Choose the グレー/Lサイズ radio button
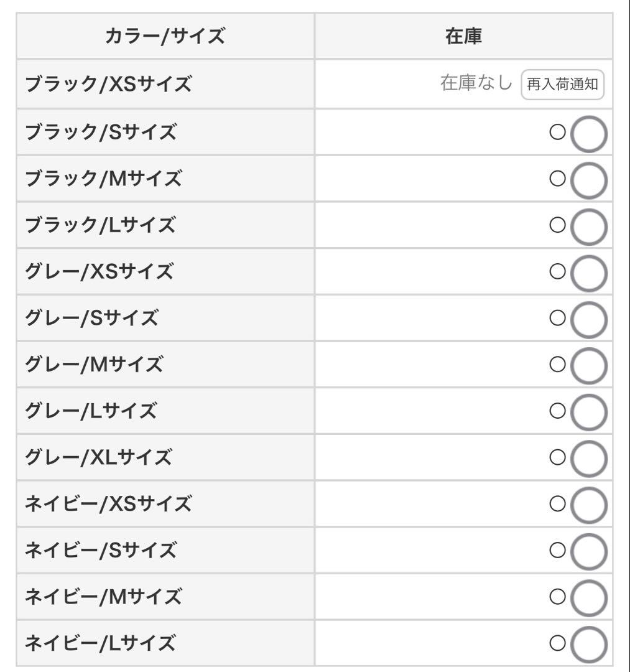This screenshot has width=630, height=672. point(588,412)
